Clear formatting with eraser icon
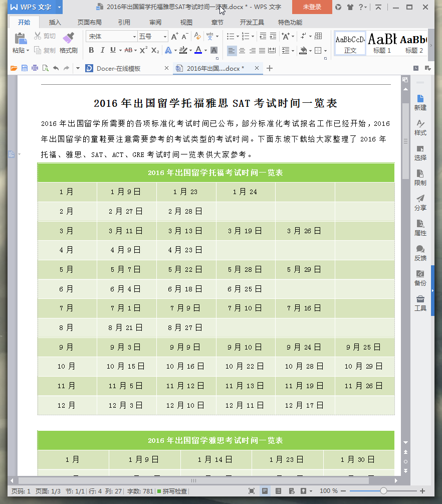 coord(197,36)
